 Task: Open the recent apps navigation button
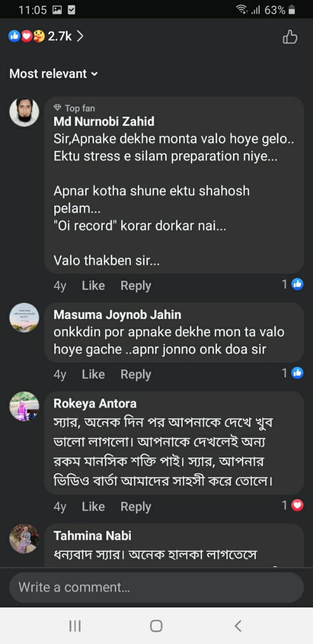click(75, 625)
